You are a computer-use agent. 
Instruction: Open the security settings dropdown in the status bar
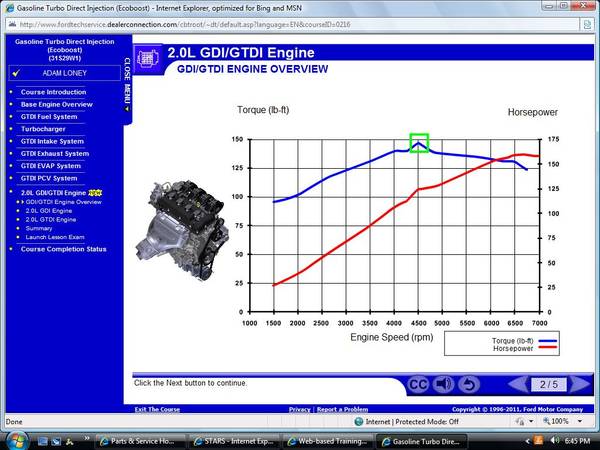pyautogui.click(x=531, y=421)
